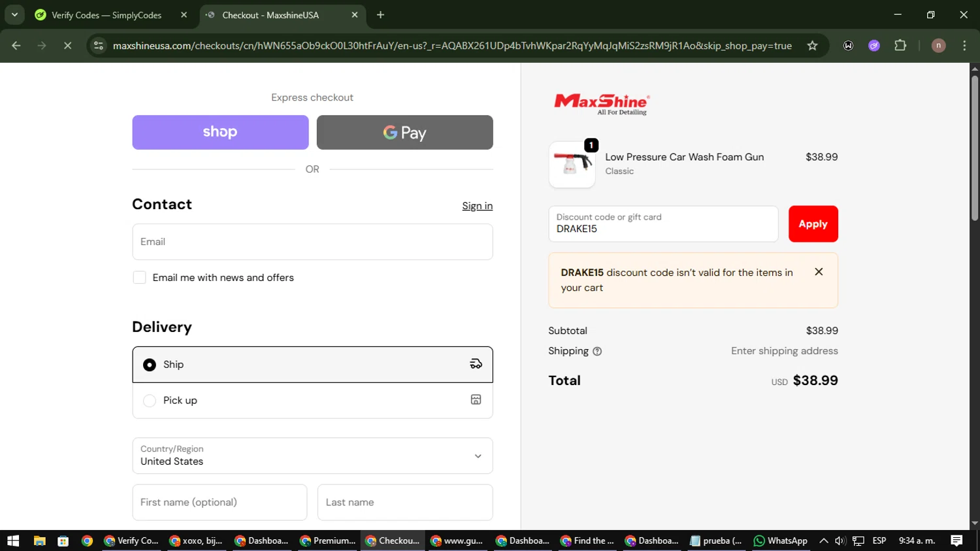The width and height of the screenshot is (980, 551).
Task: Open the network icon in system tray
Action: click(858, 541)
